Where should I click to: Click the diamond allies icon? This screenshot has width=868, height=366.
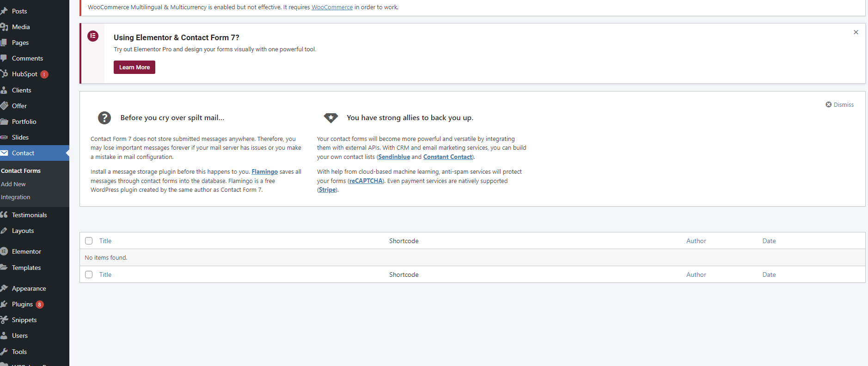tap(331, 118)
